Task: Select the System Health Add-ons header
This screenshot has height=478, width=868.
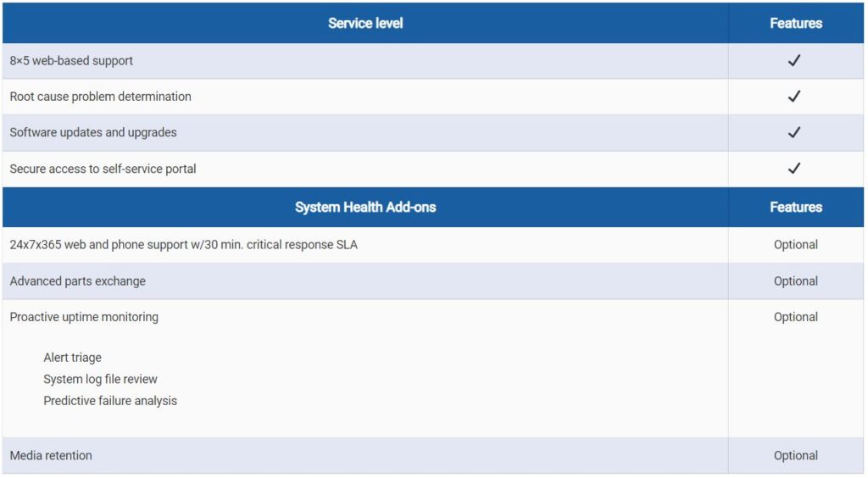Action: 365,207
